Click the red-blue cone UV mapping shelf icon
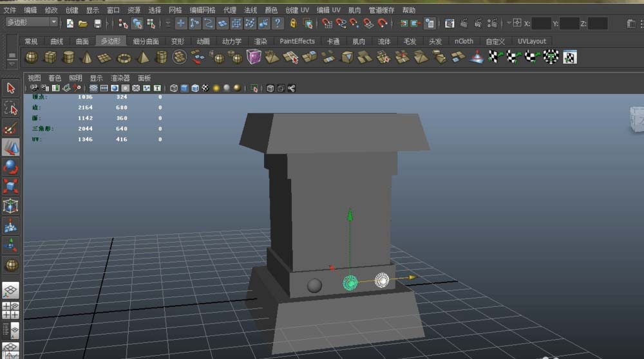Screen dimensions: 644x359 pyautogui.click(x=477, y=57)
